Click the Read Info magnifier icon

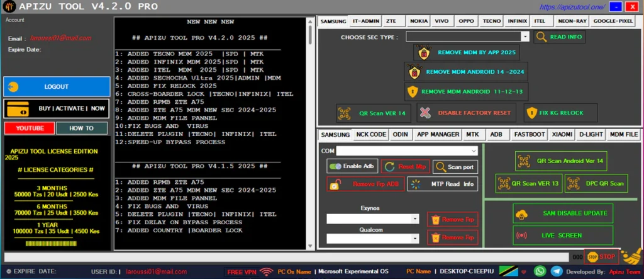541,37
